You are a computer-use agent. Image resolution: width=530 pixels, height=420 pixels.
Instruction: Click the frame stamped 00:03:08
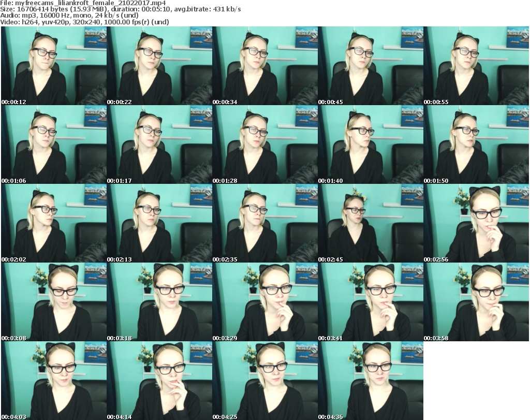pyautogui.click(x=54, y=302)
